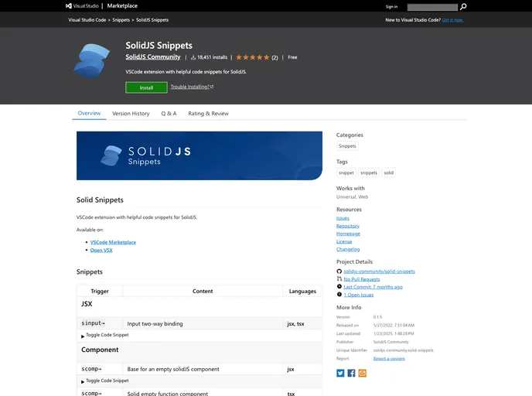Click the 18,451 installs text
Image resolution: width=532 pixels, height=396 pixels.
[212, 57]
